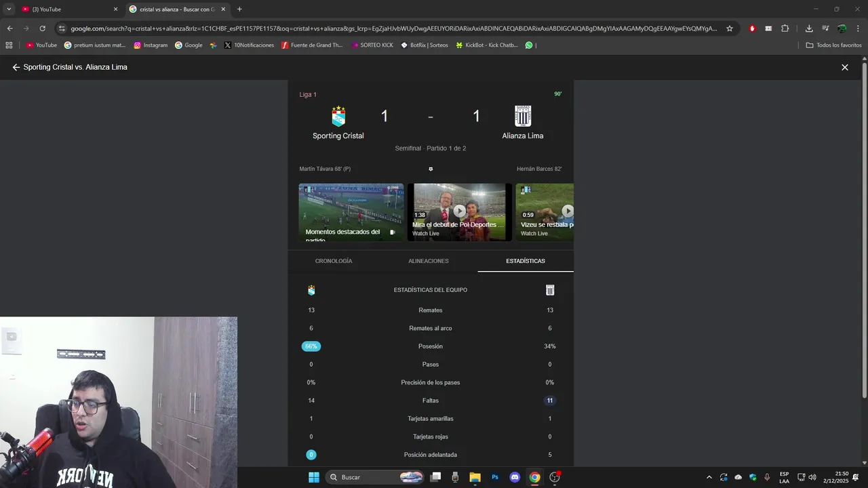Click the Alianza Lima crest in scoreboard

pos(523,116)
